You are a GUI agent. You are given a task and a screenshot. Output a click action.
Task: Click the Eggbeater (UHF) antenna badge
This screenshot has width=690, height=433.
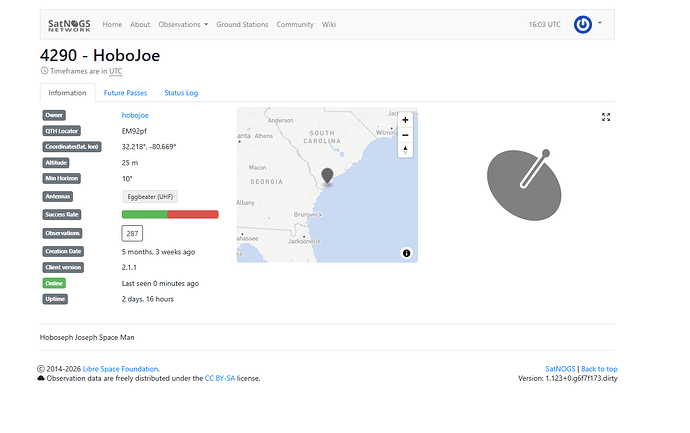coord(150,197)
